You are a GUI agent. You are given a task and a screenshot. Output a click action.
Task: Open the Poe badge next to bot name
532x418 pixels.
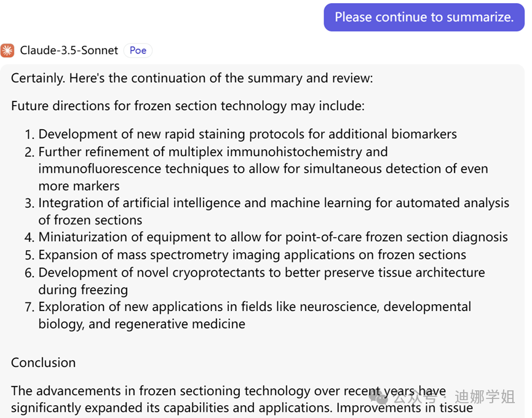click(138, 50)
